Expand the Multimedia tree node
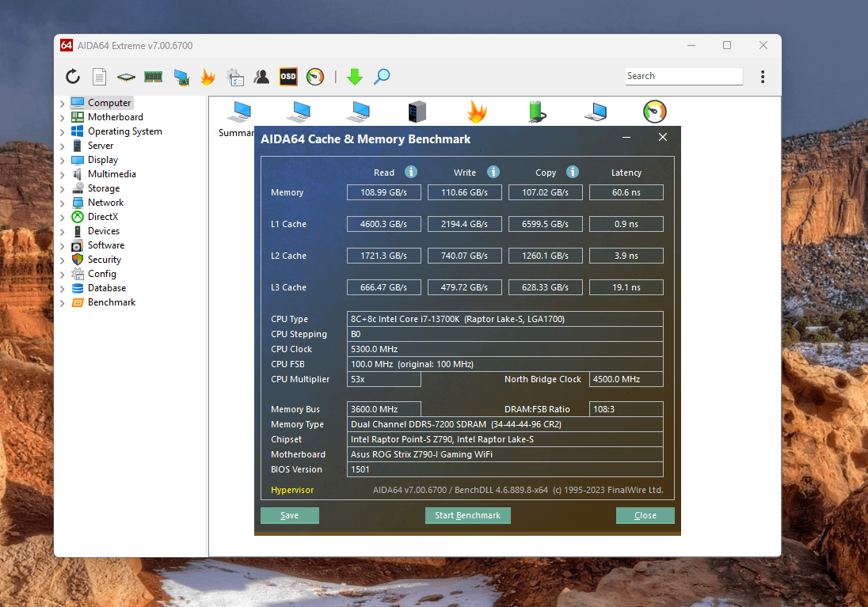This screenshot has height=607, width=868. [x=62, y=175]
